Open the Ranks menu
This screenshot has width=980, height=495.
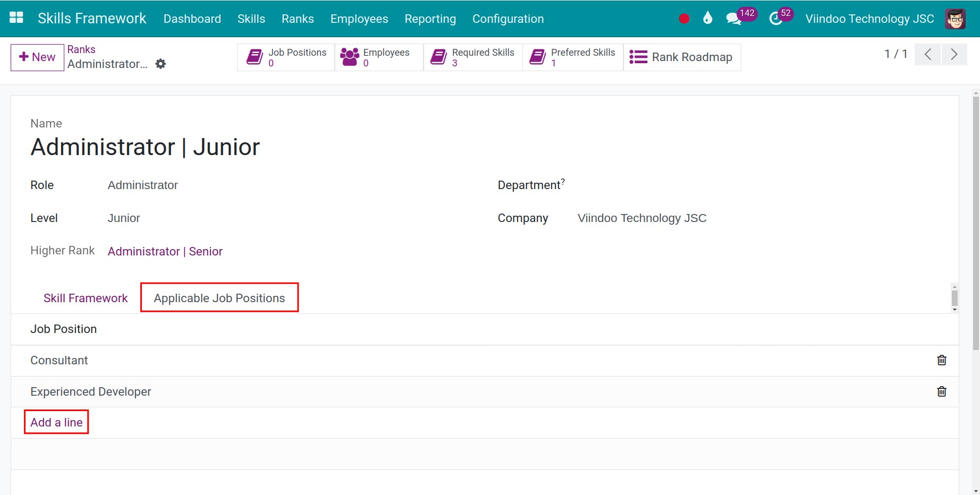pyautogui.click(x=298, y=19)
